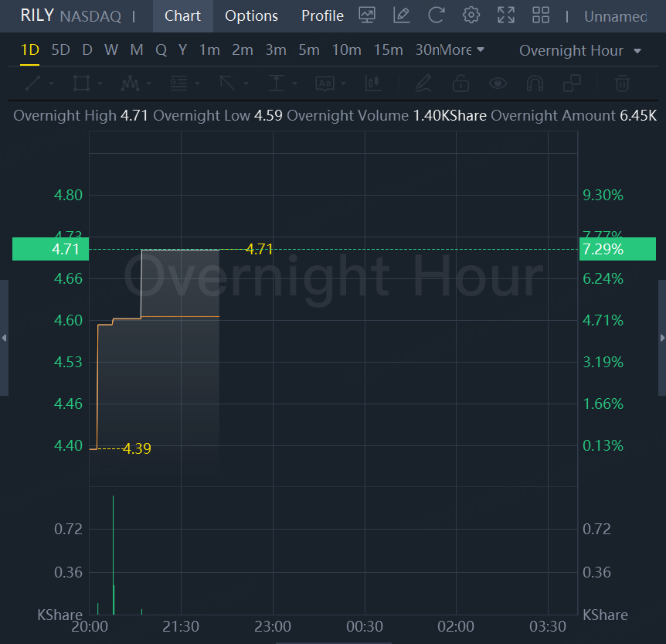666x644 pixels.
Task: Open the multi-chart grid layout icon
Action: [x=541, y=15]
